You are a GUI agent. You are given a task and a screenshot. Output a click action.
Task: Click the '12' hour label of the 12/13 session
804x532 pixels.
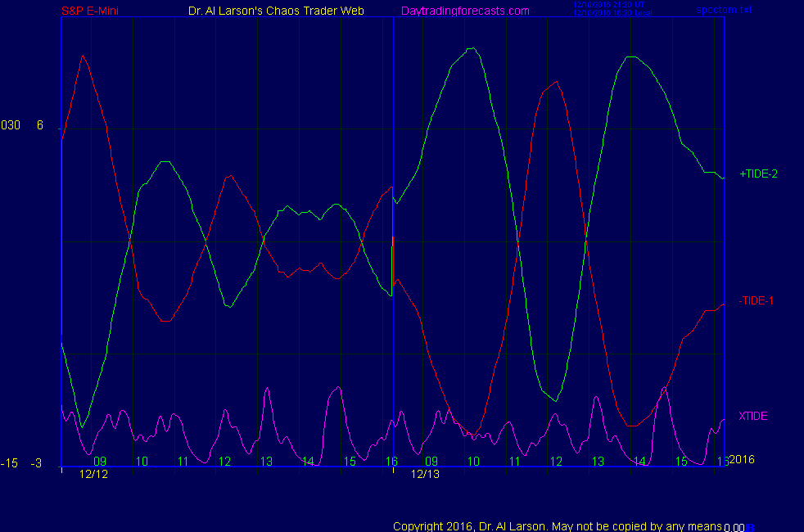click(x=557, y=462)
